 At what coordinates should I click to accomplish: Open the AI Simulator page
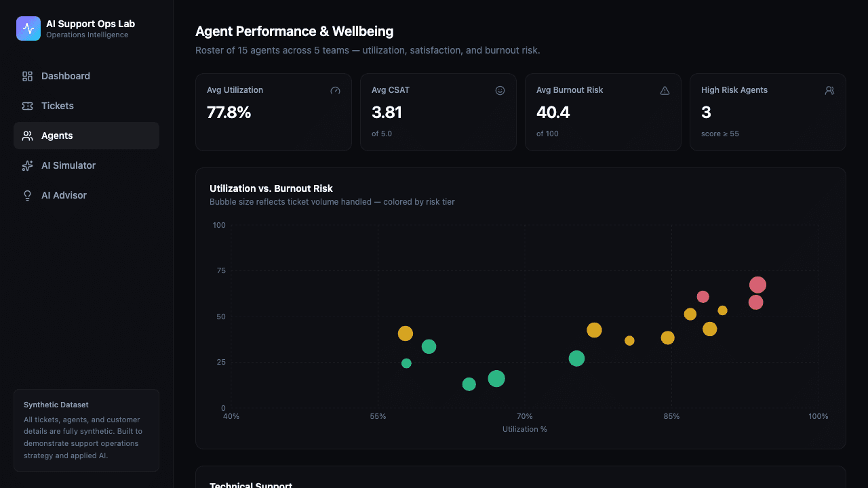point(86,165)
